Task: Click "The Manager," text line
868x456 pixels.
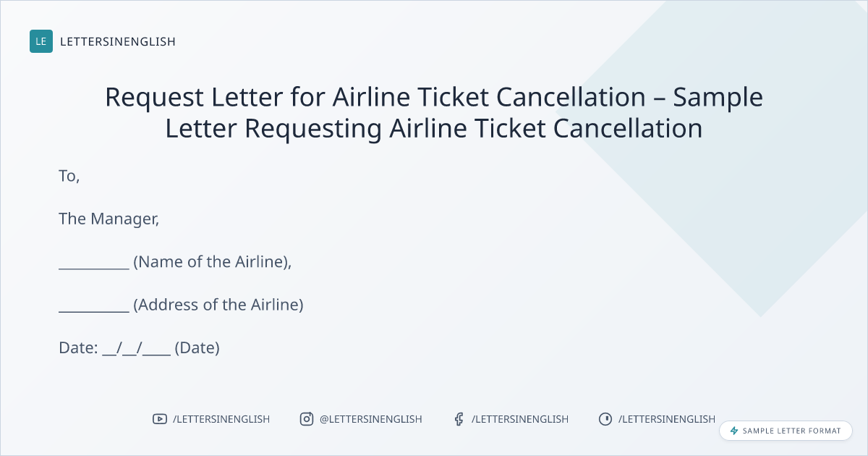Action: tap(109, 219)
